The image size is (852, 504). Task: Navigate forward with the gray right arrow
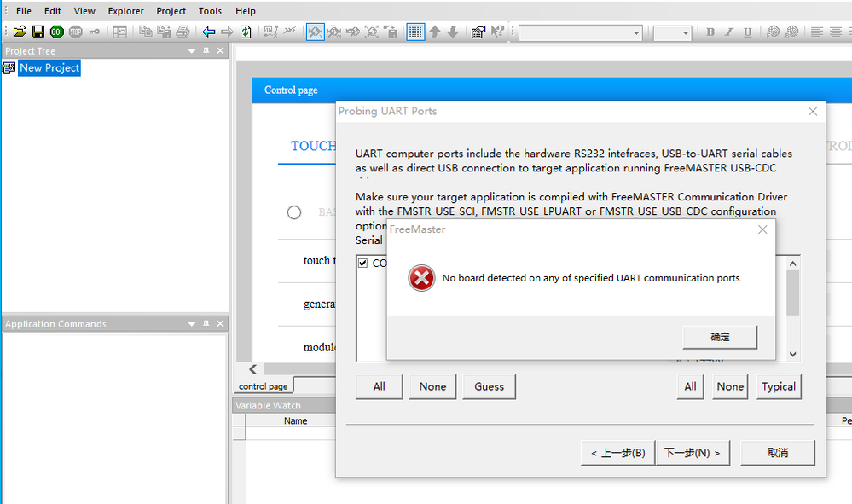point(227,32)
